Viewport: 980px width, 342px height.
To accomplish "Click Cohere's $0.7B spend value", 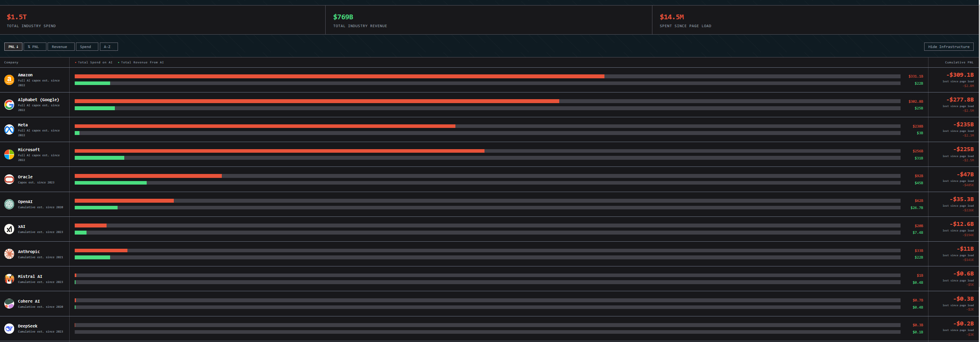I will pyautogui.click(x=918, y=300).
